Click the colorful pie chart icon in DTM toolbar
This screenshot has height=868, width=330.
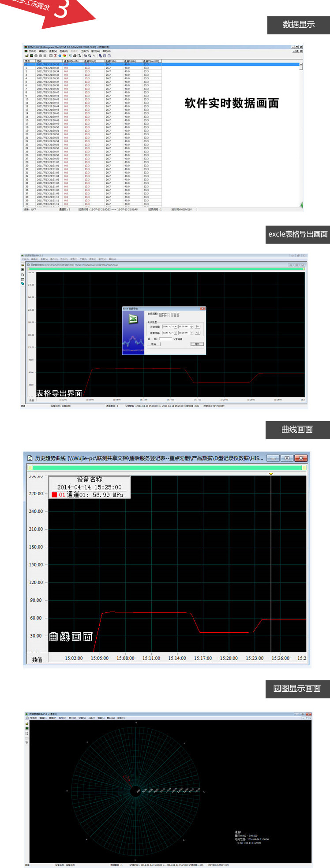[x=64, y=56]
